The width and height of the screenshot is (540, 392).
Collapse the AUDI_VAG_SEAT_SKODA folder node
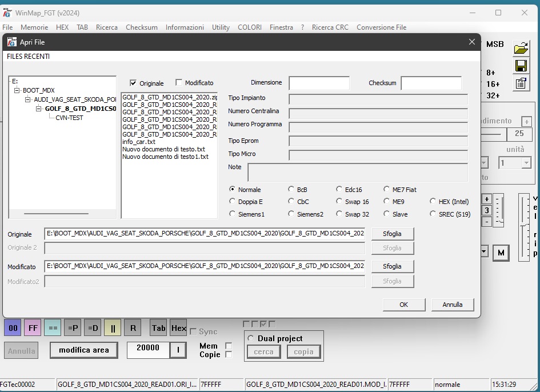28,99
